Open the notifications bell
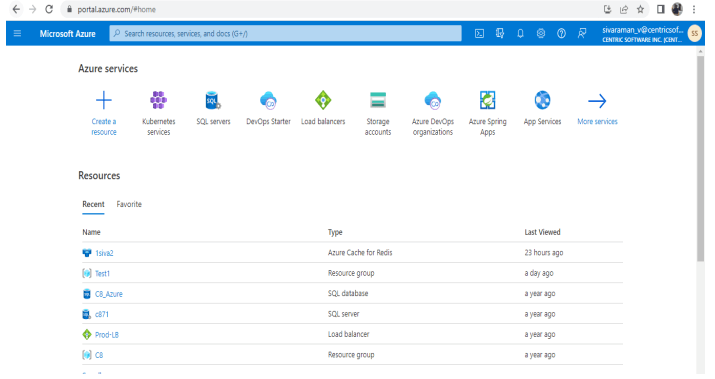The height and width of the screenshot is (379, 715). click(x=520, y=33)
